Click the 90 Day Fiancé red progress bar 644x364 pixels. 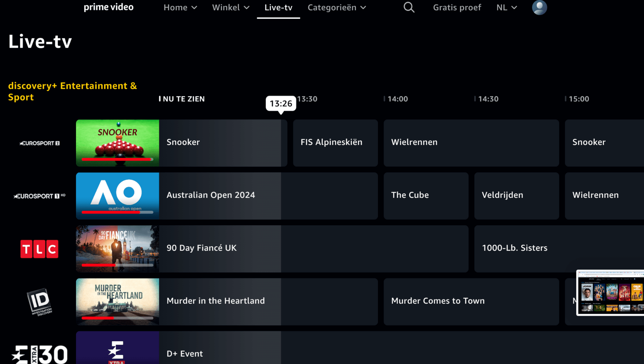99,265
